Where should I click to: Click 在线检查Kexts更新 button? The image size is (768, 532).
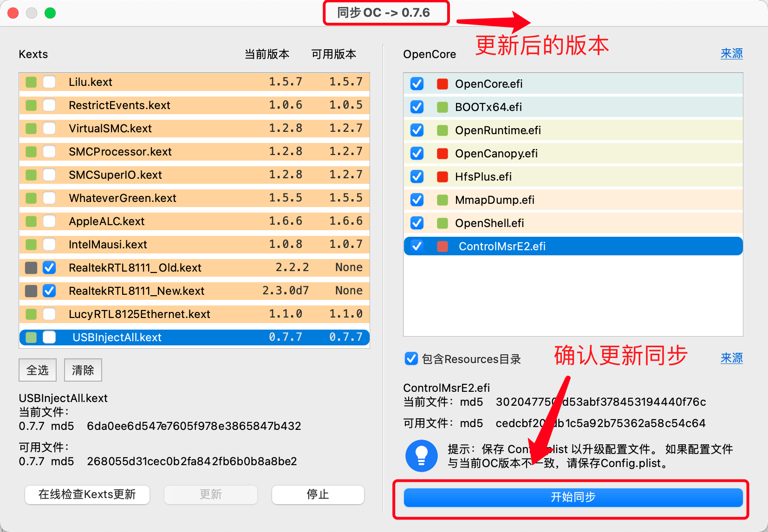click(x=87, y=494)
